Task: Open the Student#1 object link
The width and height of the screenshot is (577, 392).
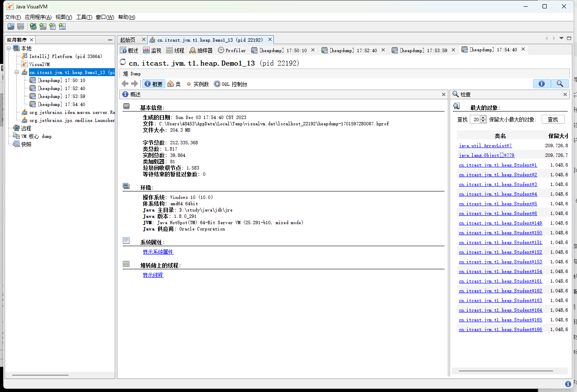Action: (x=498, y=165)
